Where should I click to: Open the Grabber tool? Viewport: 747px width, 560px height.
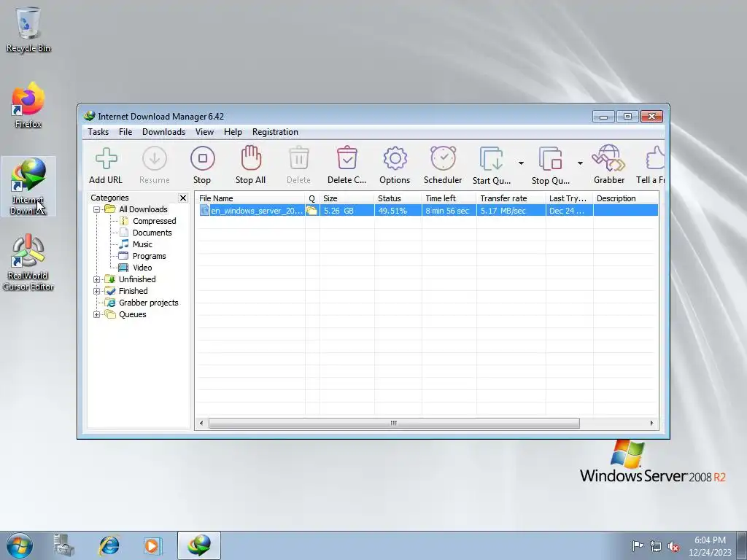click(x=609, y=165)
